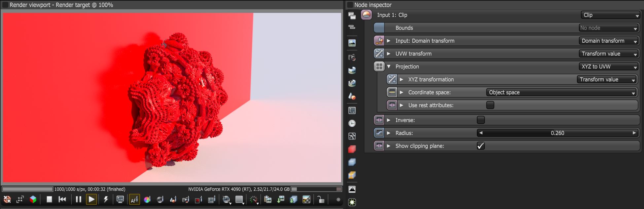Toggle Use rest attributes checkbox
Viewport: 644px width, 209px height.
pos(490,105)
